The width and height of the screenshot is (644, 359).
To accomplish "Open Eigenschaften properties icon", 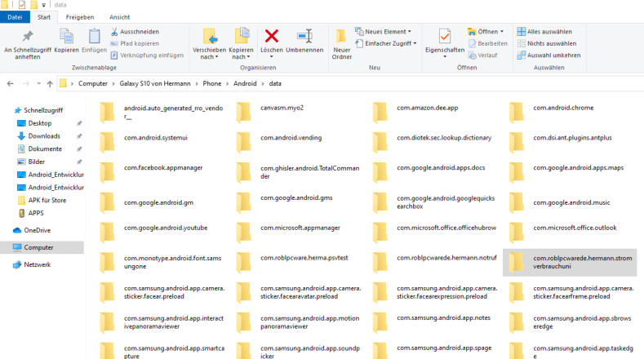I will coord(445,37).
